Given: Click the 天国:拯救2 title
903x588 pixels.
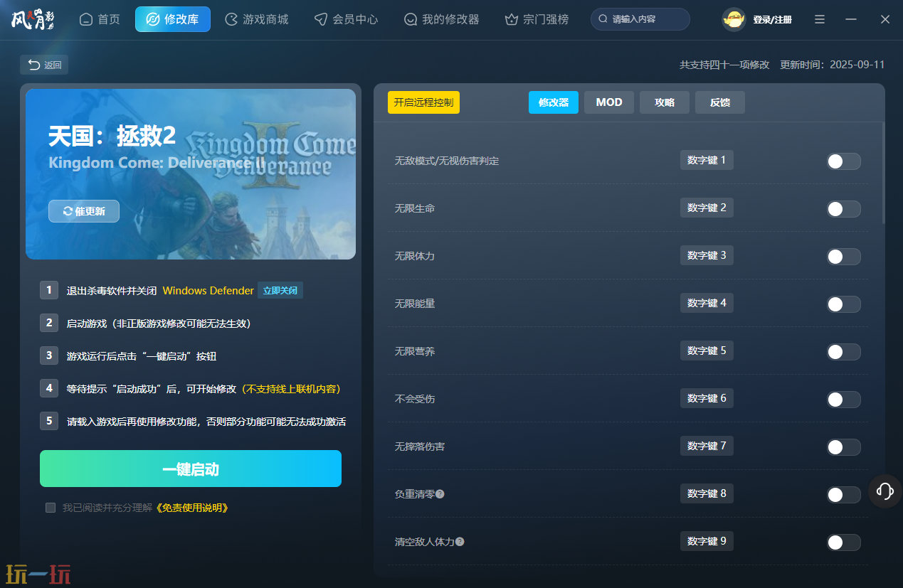Looking at the screenshot, I should point(112,135).
